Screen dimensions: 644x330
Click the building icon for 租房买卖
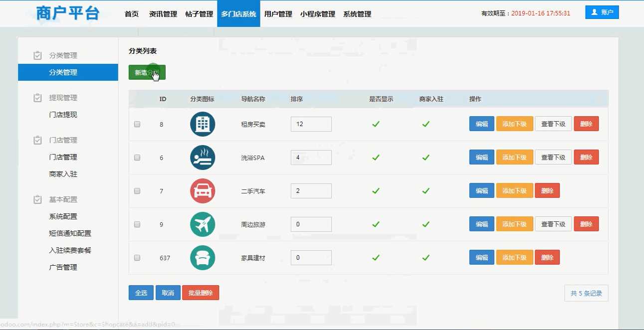[x=203, y=124]
